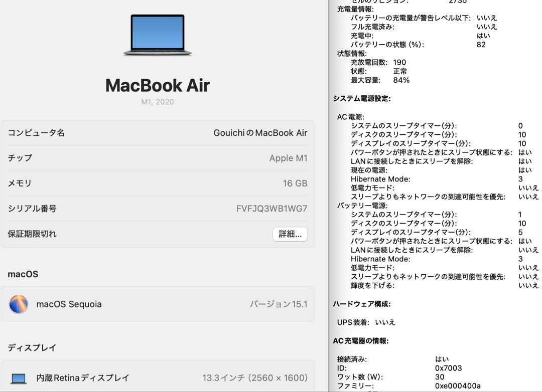Click the 詳細... warranty details button
Screen dimensions: 542x392
(x=290, y=234)
